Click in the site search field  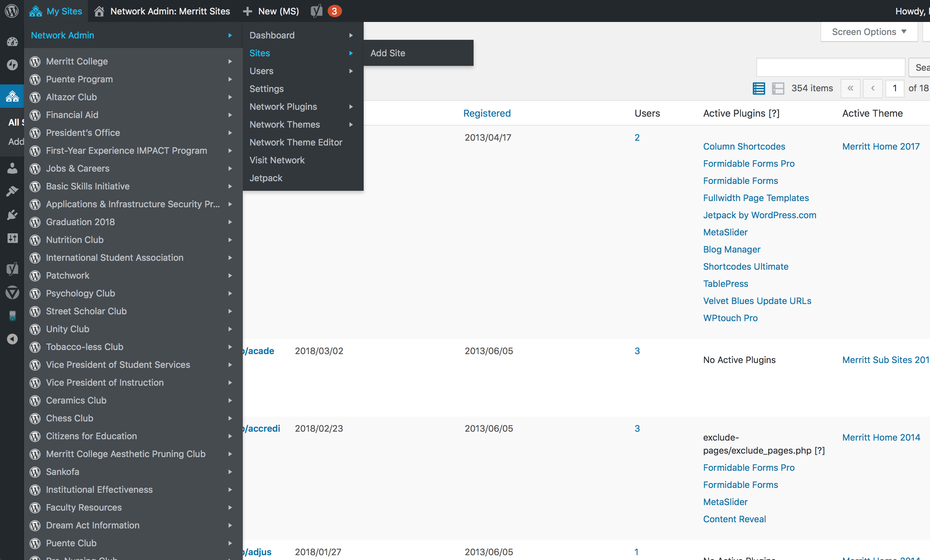point(830,67)
